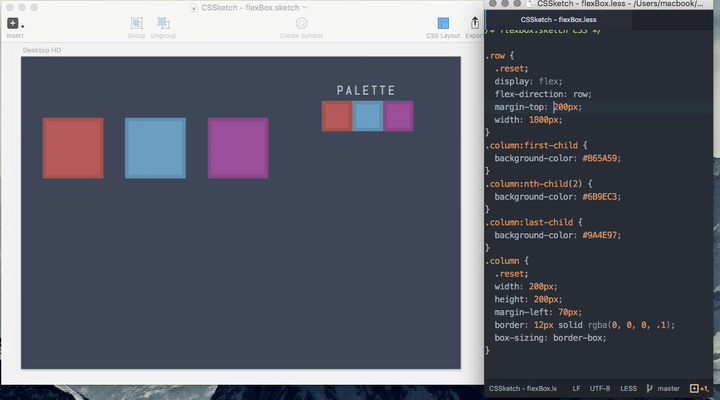Click the Export toolbar icon

click(474, 23)
